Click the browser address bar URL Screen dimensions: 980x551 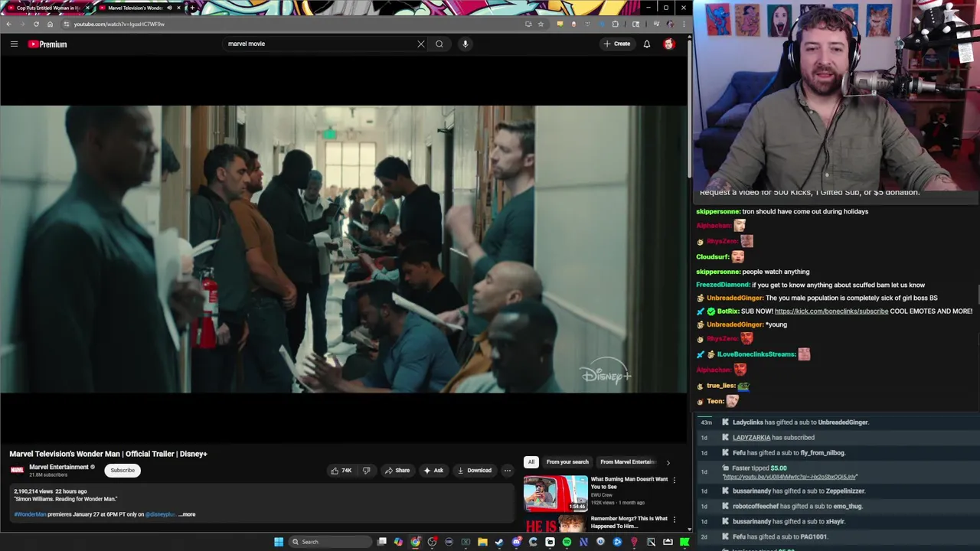point(119,24)
